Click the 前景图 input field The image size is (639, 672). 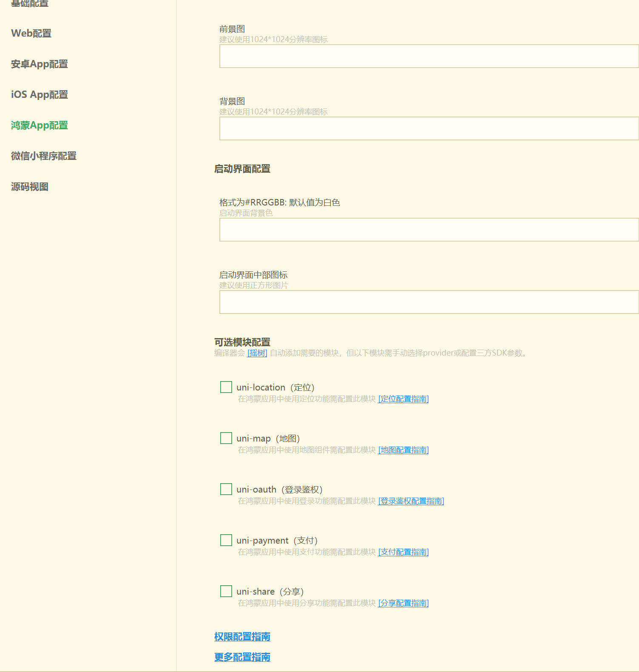429,56
